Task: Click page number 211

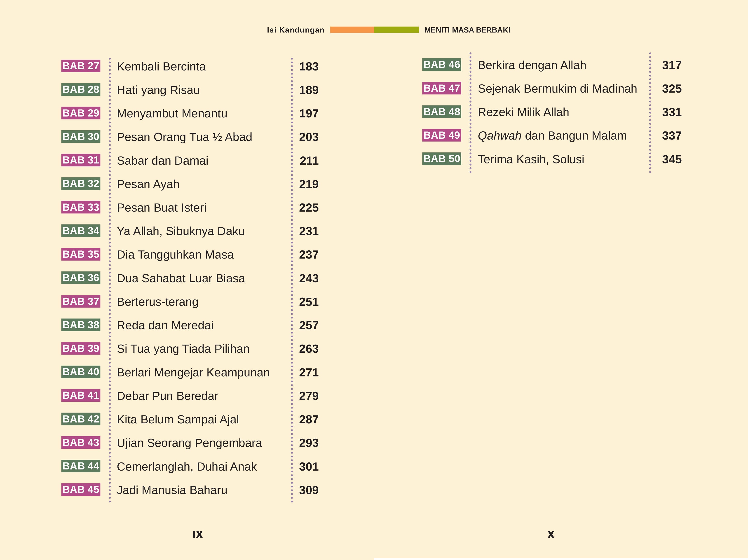Action: tap(309, 161)
